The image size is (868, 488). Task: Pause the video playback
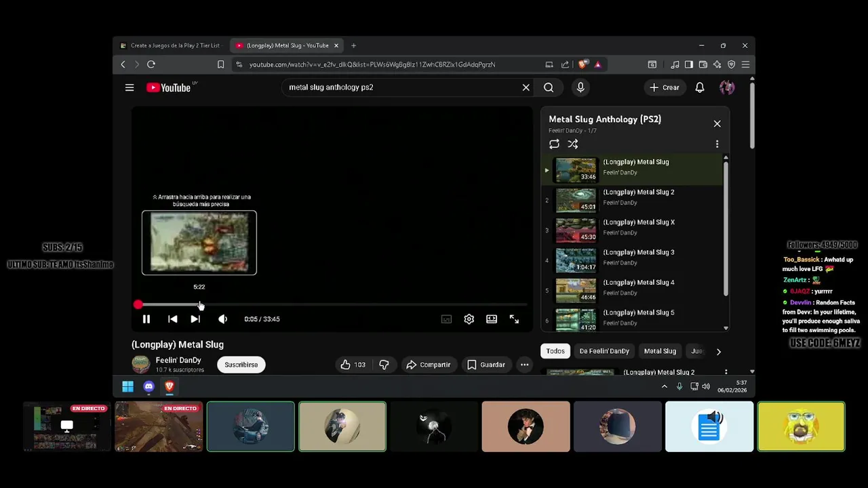point(146,319)
